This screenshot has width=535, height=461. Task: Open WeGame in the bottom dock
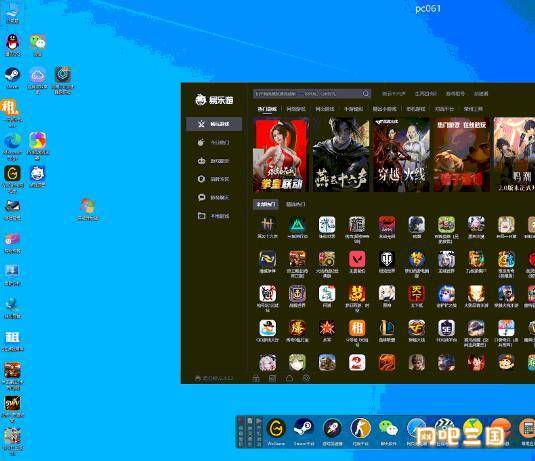(x=276, y=432)
